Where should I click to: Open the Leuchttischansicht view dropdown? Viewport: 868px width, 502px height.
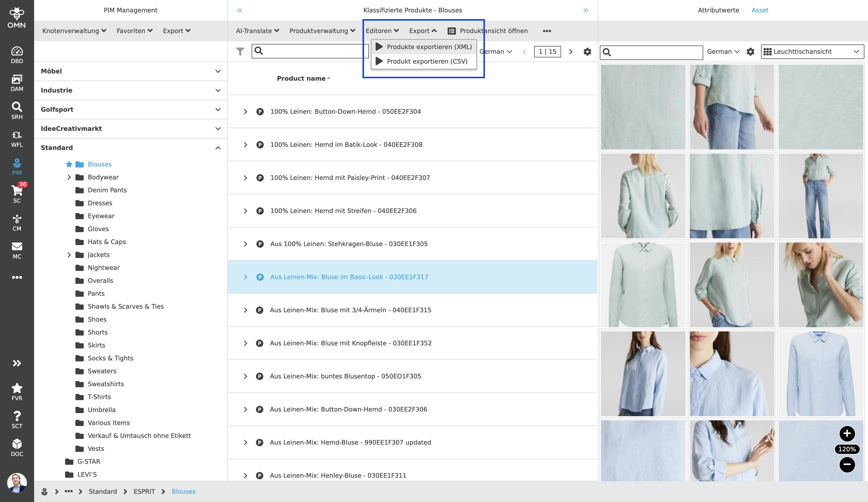(812, 52)
